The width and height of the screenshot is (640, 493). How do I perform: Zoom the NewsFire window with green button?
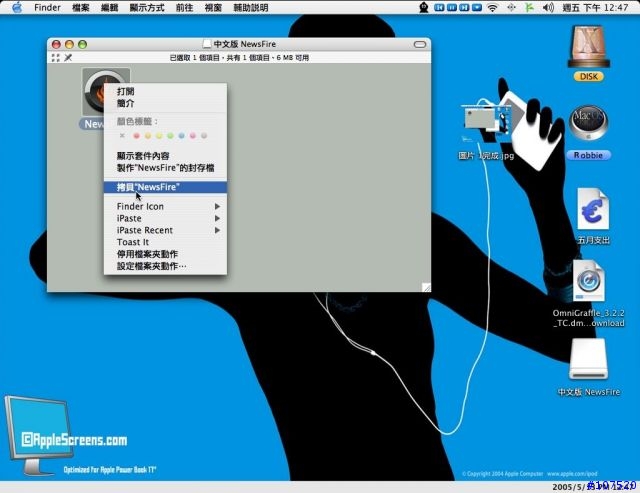point(82,44)
